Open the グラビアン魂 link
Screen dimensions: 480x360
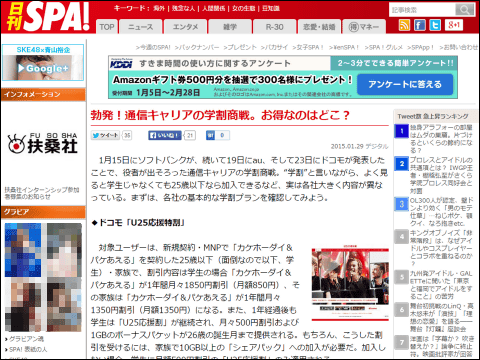pyautogui.click(x=25, y=339)
